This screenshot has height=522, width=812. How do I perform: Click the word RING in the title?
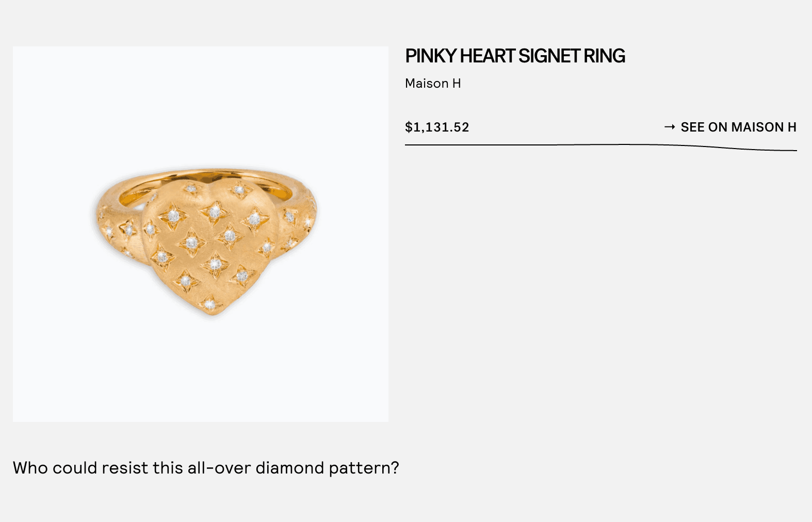click(x=604, y=56)
